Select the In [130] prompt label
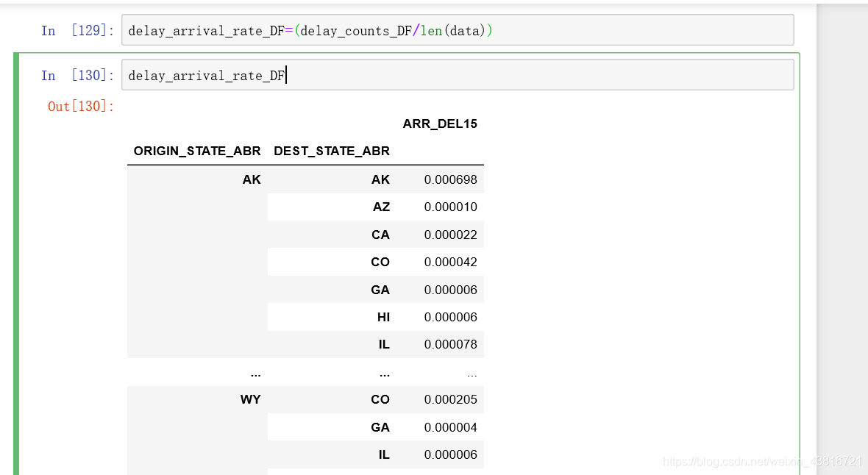The height and width of the screenshot is (475, 868). coord(77,75)
